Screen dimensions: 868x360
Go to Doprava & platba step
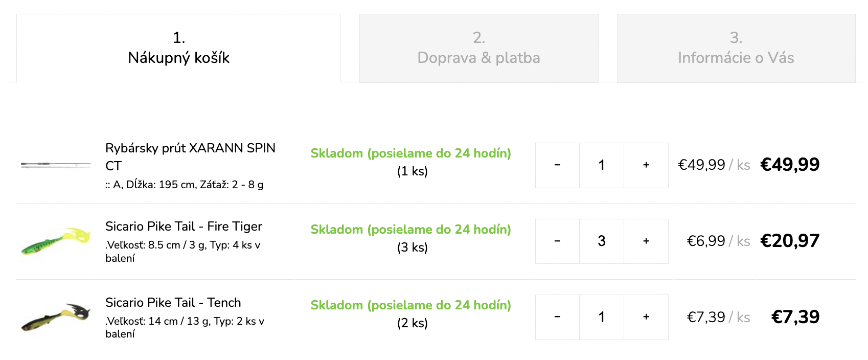click(478, 48)
